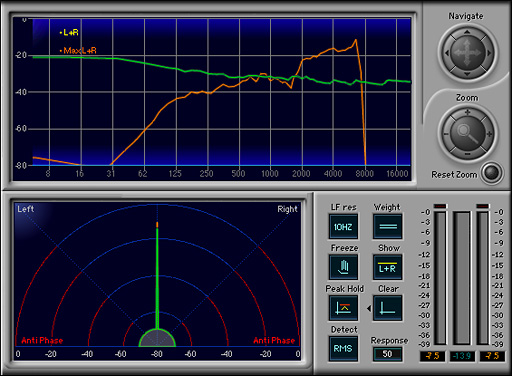Click the Navigate pad left arrow
Image resolution: width=512 pixels, height=376 pixels.
point(447,53)
